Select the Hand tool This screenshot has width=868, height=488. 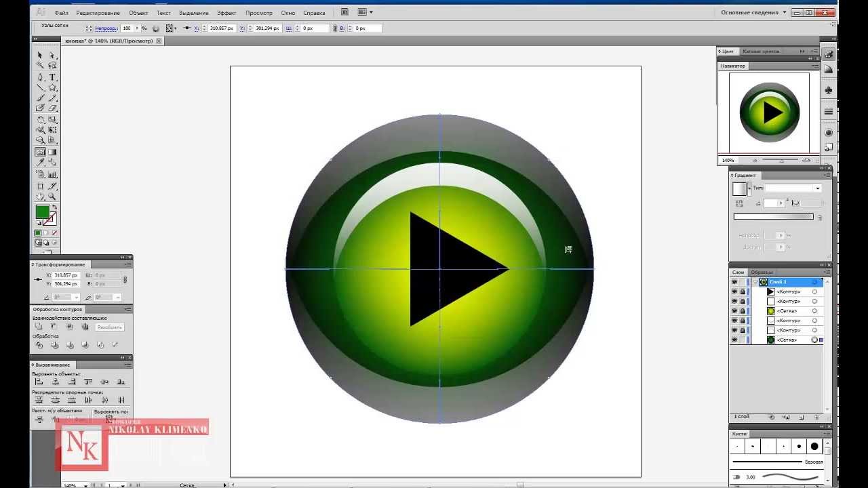[x=40, y=196]
